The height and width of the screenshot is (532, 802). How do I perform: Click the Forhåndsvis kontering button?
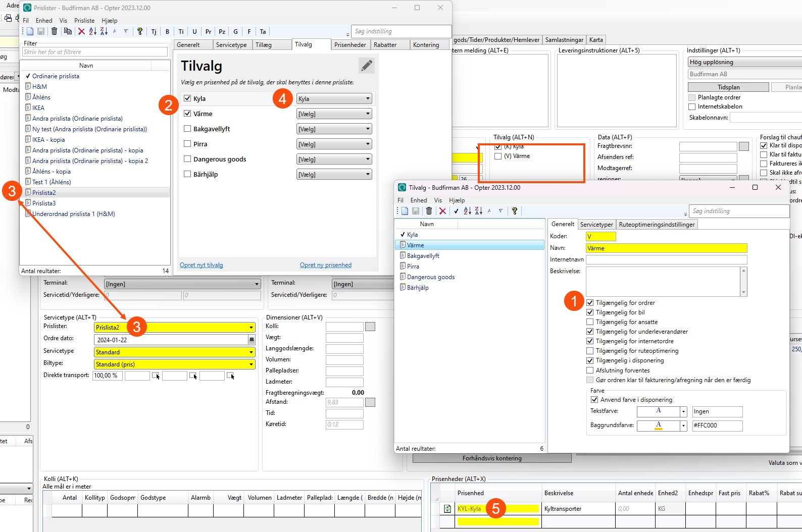pyautogui.click(x=491, y=458)
